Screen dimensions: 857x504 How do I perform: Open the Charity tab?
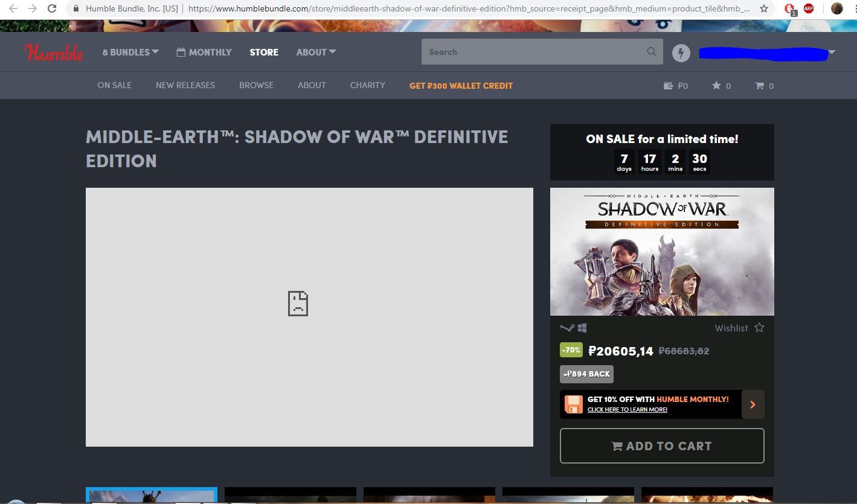point(367,86)
